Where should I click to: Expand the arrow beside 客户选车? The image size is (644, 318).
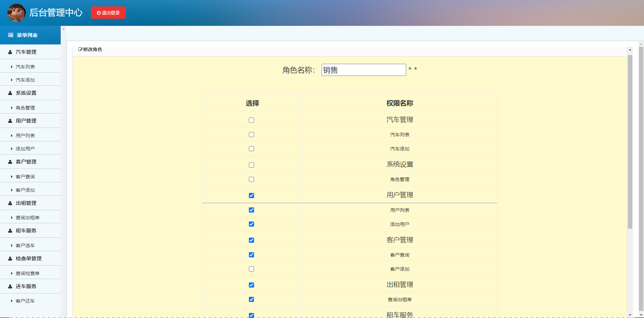point(11,245)
